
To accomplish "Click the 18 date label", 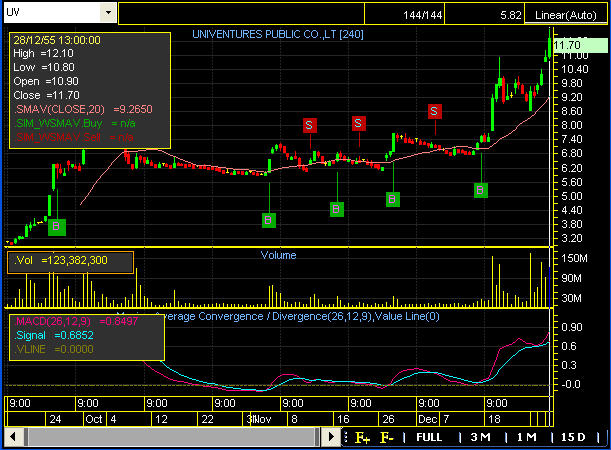I will point(494,419).
